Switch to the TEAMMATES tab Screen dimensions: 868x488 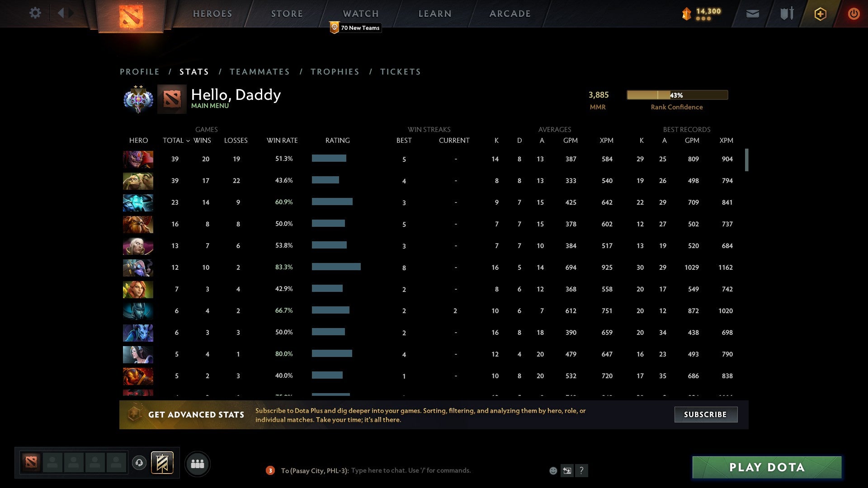pyautogui.click(x=259, y=72)
